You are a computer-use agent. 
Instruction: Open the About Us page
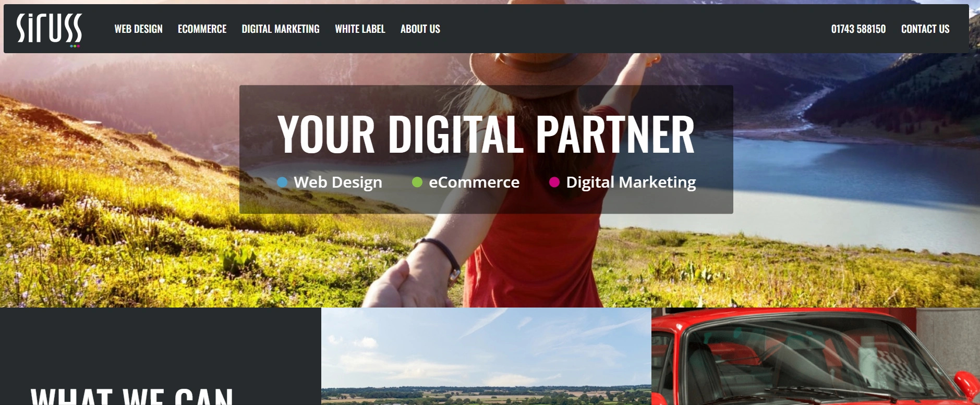click(420, 29)
